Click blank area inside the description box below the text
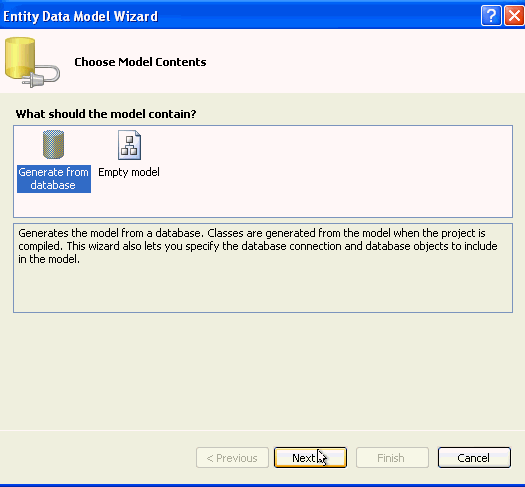The height and width of the screenshot is (487, 525). (263, 290)
